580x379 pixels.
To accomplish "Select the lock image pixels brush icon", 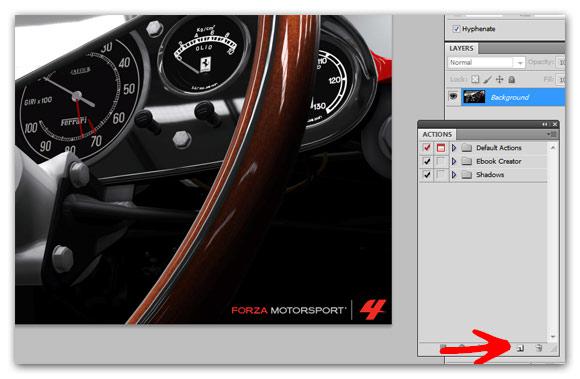I will [x=488, y=79].
